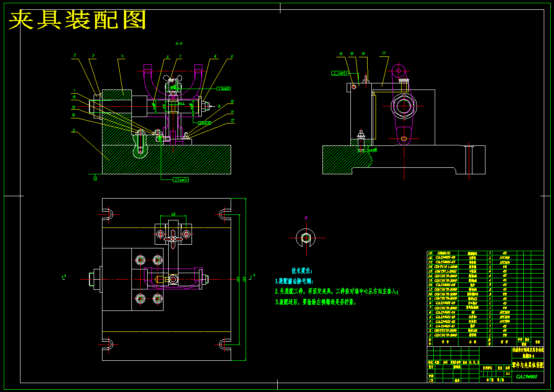Screen dimensions: 554x392
Task: Click the magenta B label above detail view
Action: (306, 218)
